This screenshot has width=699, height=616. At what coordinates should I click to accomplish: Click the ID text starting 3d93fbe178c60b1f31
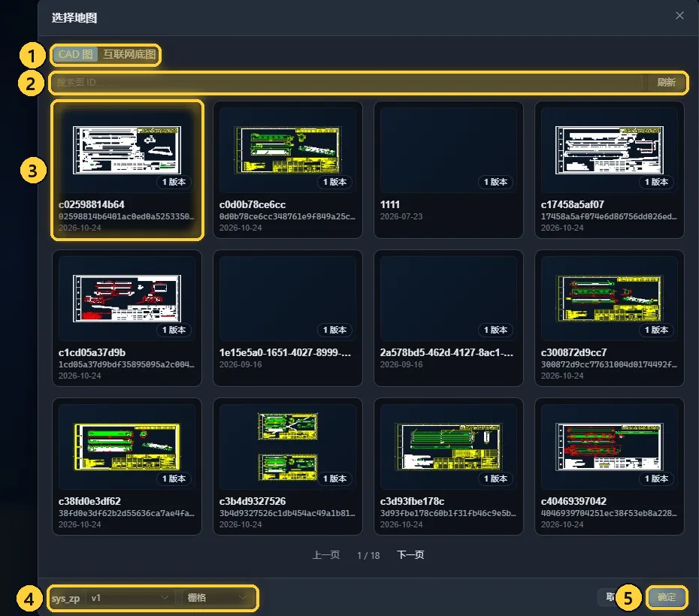point(448,513)
